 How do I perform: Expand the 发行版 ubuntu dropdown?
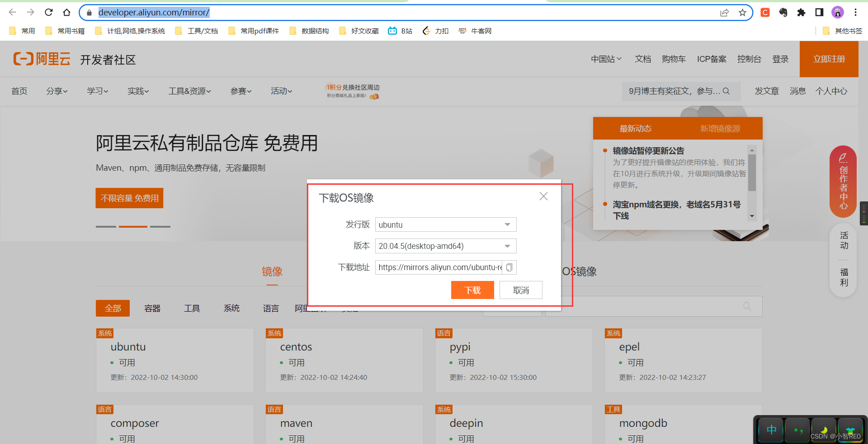coord(446,224)
